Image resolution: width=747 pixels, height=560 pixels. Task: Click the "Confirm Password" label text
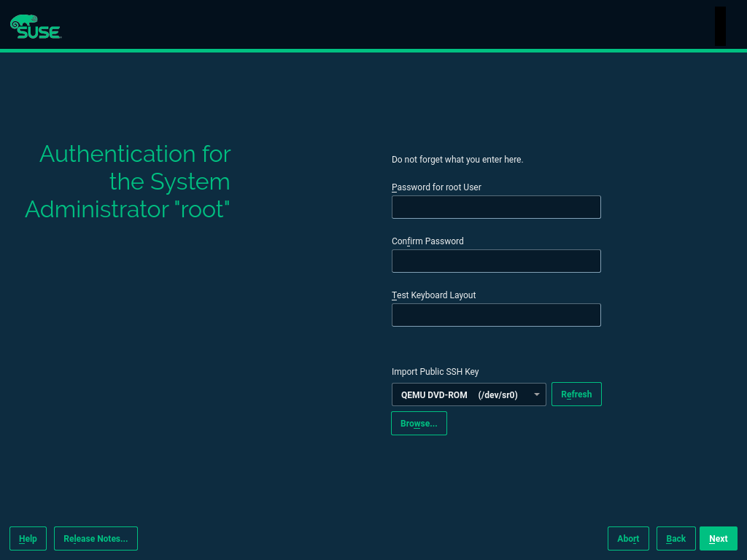click(x=427, y=241)
